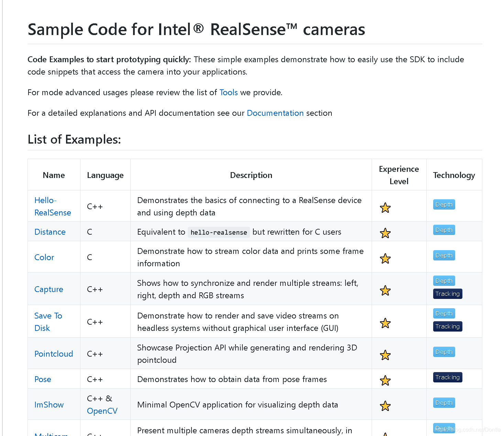This screenshot has height=436, width=504.
Task: Click the Technology column header
Action: point(454,175)
